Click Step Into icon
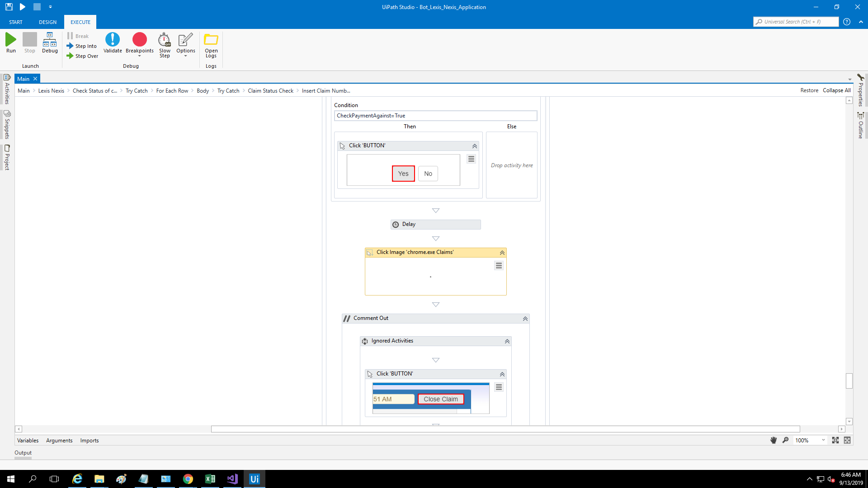 [71, 46]
